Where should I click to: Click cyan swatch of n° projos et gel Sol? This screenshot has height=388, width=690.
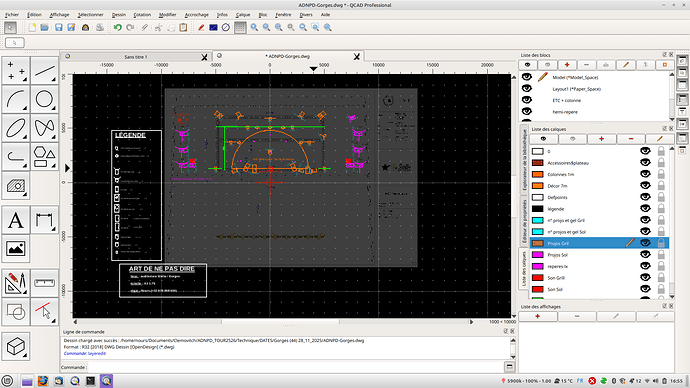click(537, 231)
